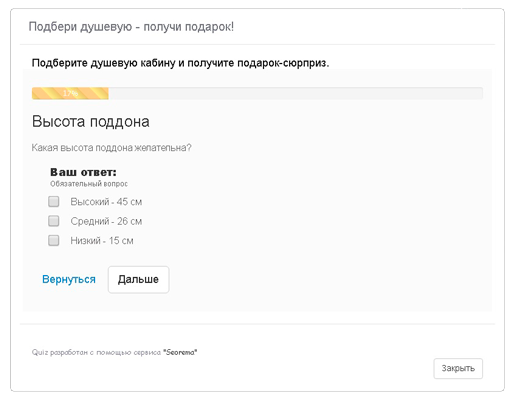Select the label text Высокий - 45 см
Viewport: 510px width, 400px height.
point(106,202)
